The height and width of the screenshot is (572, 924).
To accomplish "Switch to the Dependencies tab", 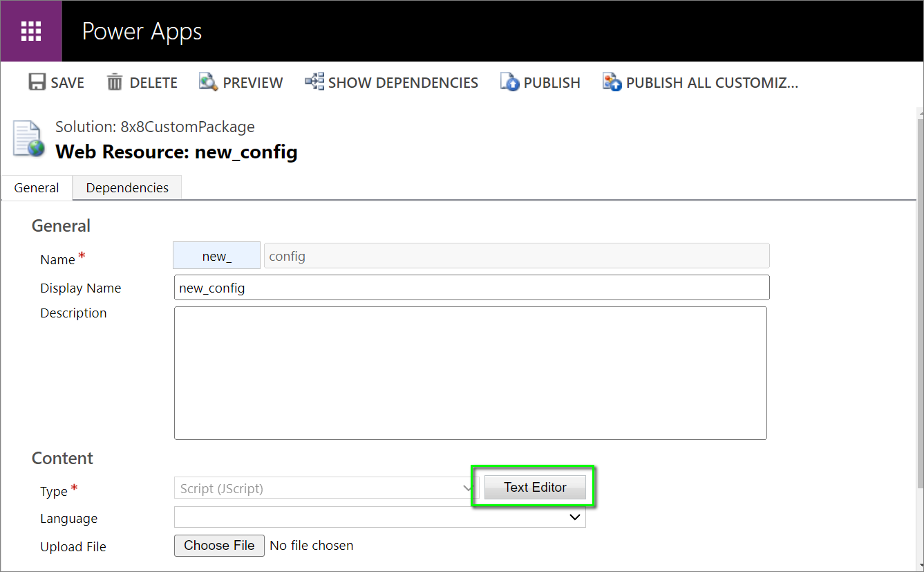I will (x=127, y=188).
